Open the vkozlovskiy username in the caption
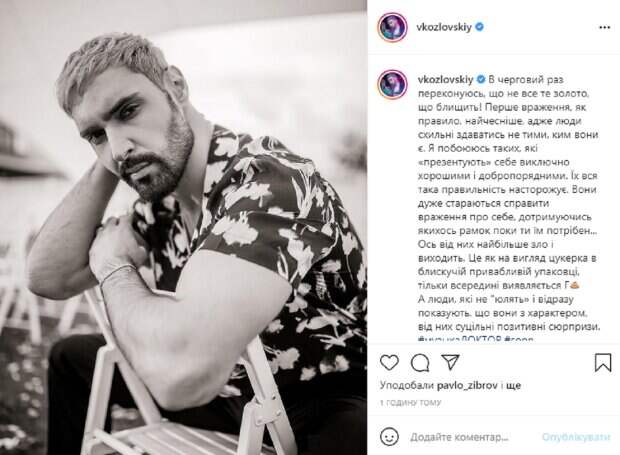This screenshot has height=455, width=620. click(445, 79)
